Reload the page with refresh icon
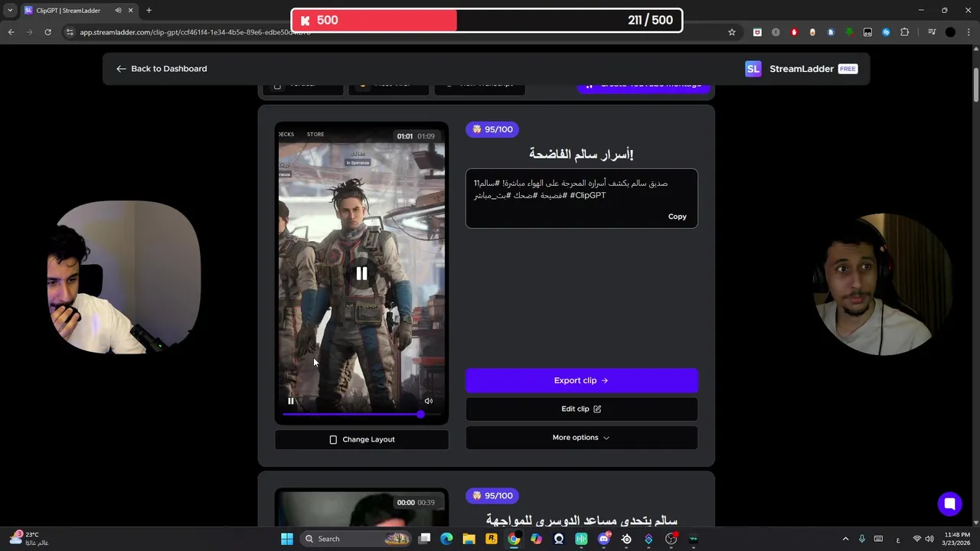 click(47, 32)
